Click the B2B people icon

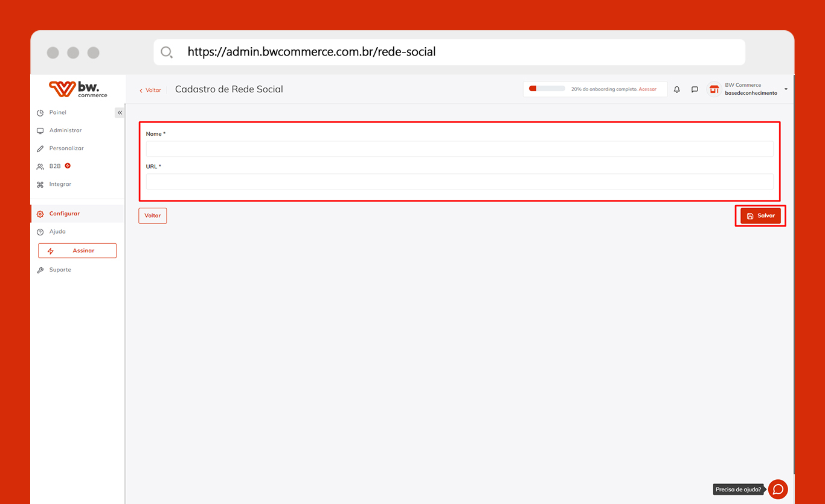(40, 167)
